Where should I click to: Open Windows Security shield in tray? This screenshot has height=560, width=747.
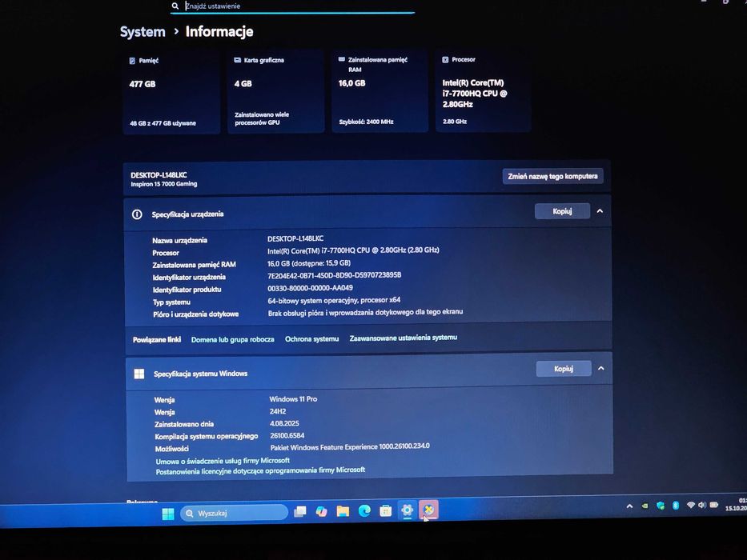tap(661, 506)
